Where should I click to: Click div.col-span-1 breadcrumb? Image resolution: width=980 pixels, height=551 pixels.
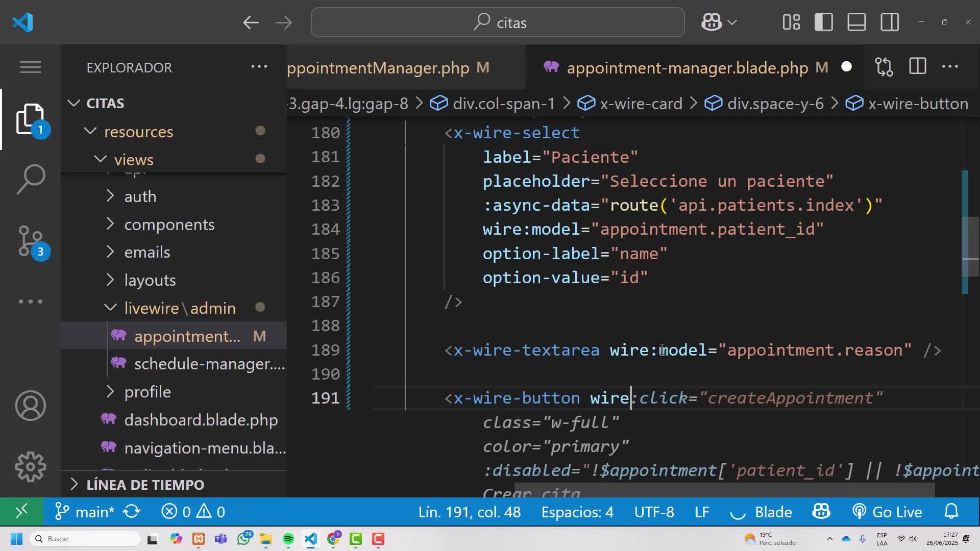point(493,104)
